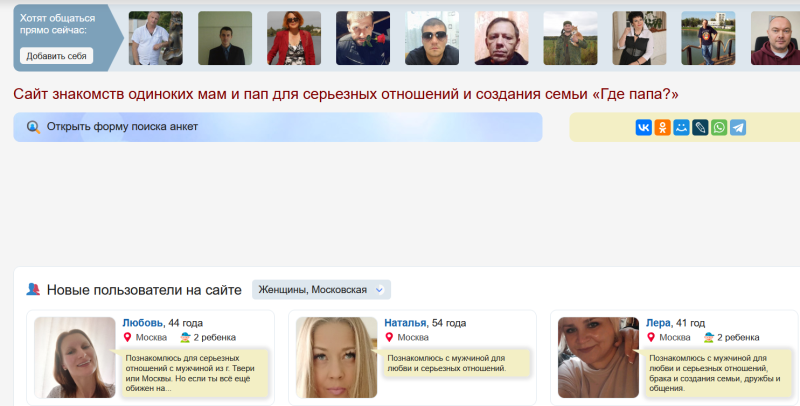Click Наталья's blonde profile photo
Viewport: 800px width, 406px height.
pos(337,358)
